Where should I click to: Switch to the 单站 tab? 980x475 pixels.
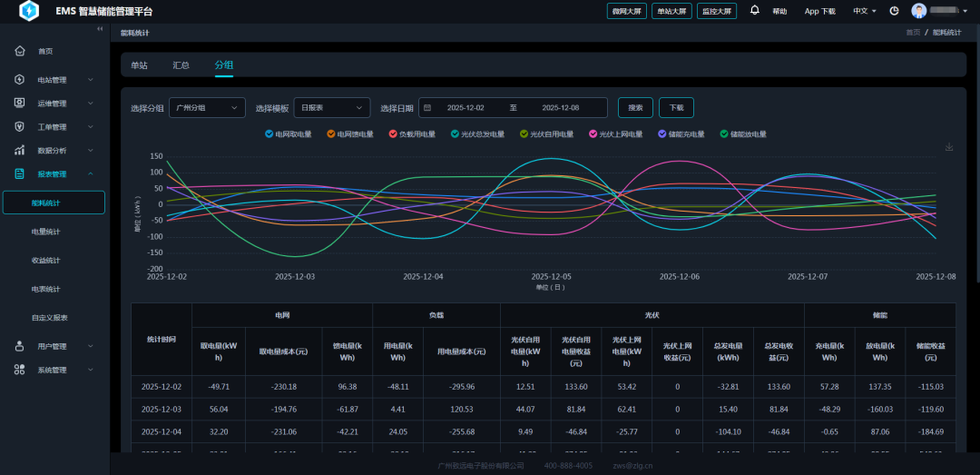139,65
